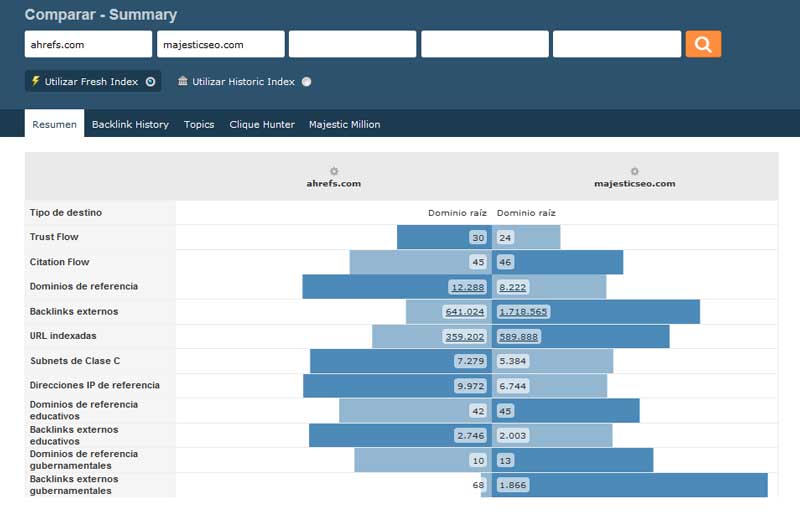Click the orange search magnifier button

pyautogui.click(x=703, y=44)
